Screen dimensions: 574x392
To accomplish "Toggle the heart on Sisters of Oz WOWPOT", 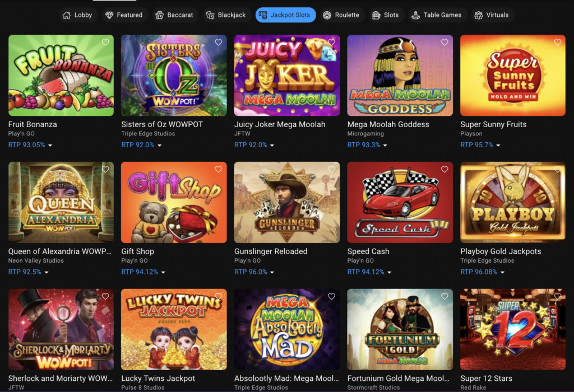I will 219,43.
